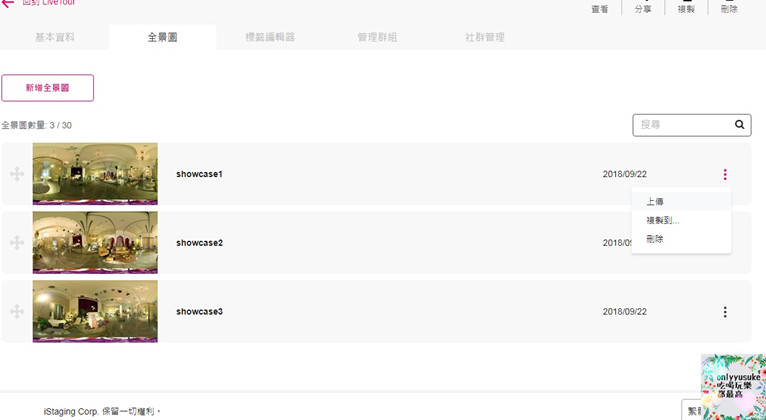Click the drag handle for showcase3
Image resolution: width=766 pixels, height=420 pixels.
[17, 312]
